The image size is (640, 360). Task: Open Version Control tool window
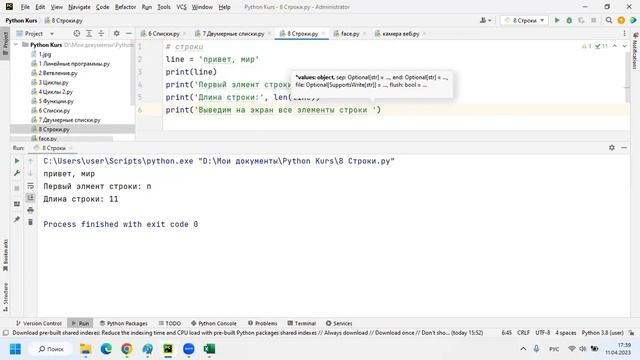pos(38,323)
